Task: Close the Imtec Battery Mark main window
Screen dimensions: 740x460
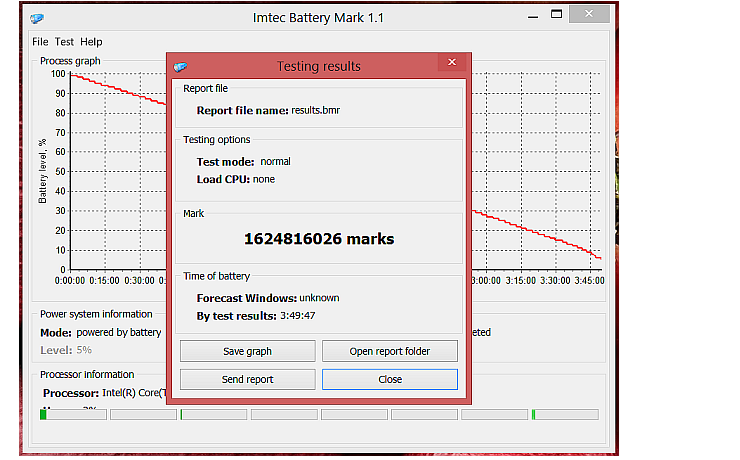Action: [x=589, y=14]
